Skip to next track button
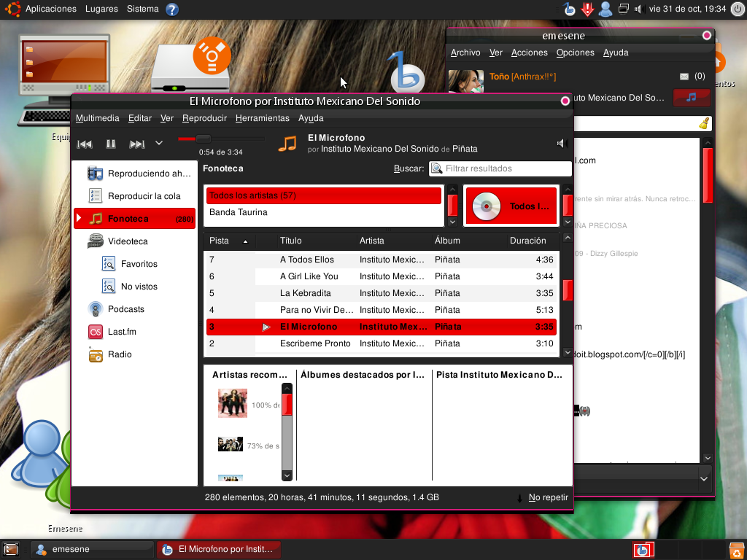 (x=136, y=144)
